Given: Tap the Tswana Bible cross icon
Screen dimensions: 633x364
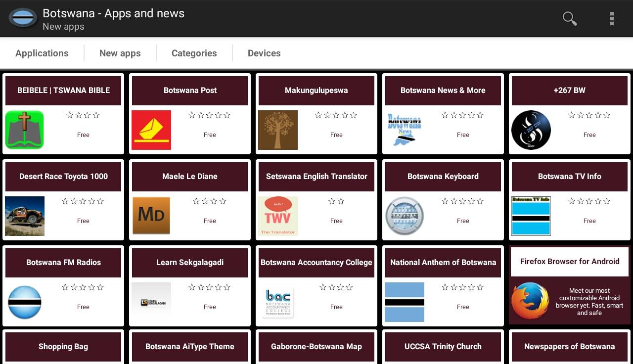Looking at the screenshot, I should (x=25, y=130).
